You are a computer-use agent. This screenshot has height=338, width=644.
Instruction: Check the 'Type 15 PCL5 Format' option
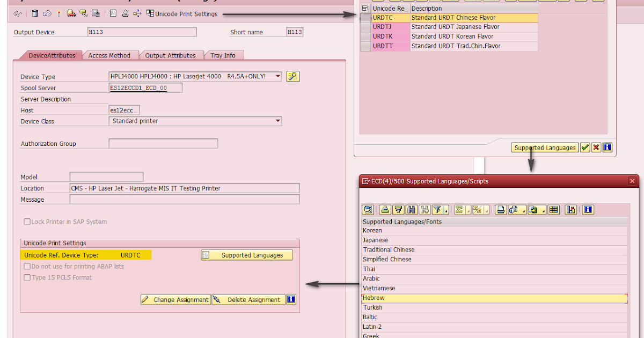pos(26,277)
